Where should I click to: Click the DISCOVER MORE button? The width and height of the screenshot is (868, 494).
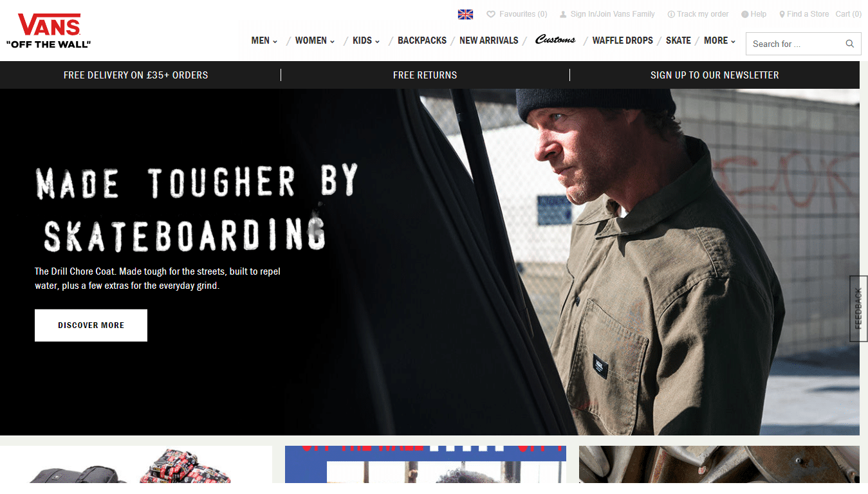[x=91, y=325]
